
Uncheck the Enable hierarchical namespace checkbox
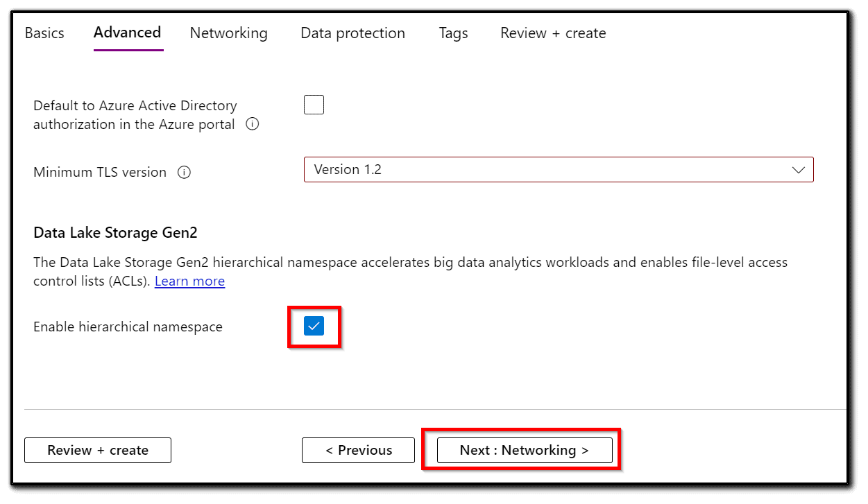click(314, 326)
